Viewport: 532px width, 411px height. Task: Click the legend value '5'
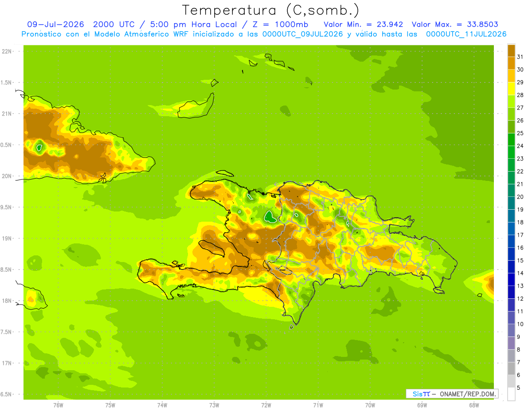519,388
